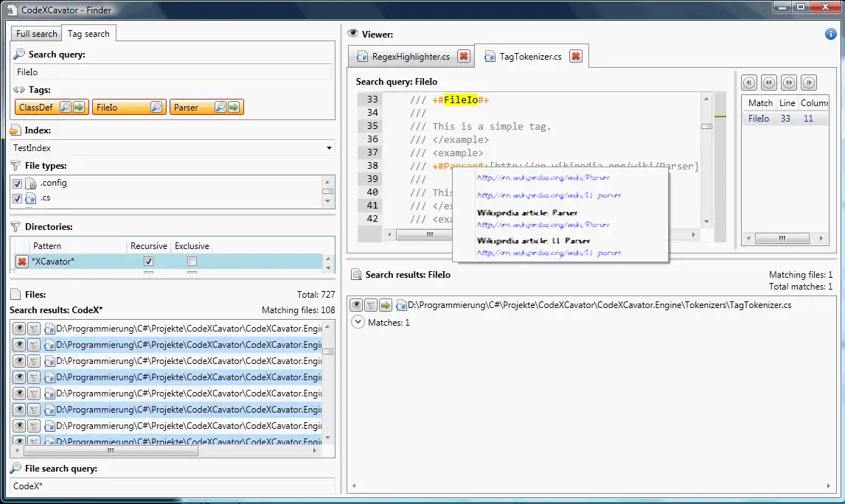Switch to the Full search tab

pyautogui.click(x=36, y=33)
